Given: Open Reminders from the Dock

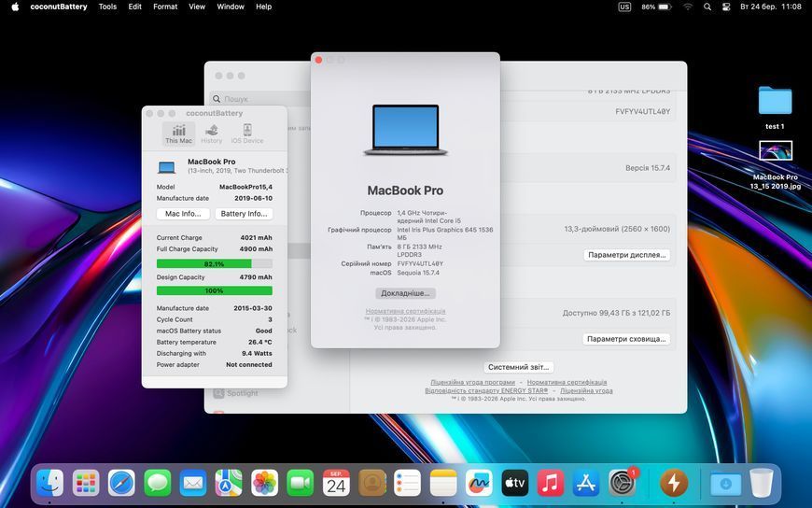Looking at the screenshot, I should click(408, 483).
